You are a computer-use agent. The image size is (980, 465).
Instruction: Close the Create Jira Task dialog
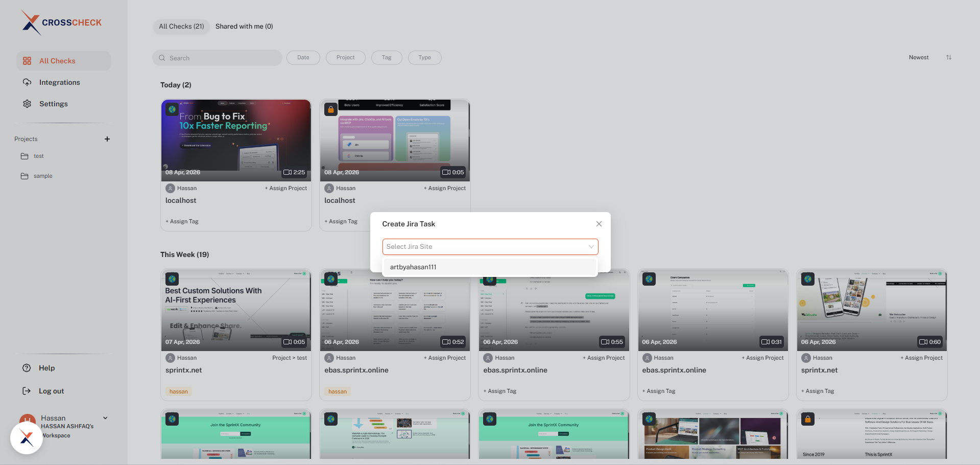[599, 224]
